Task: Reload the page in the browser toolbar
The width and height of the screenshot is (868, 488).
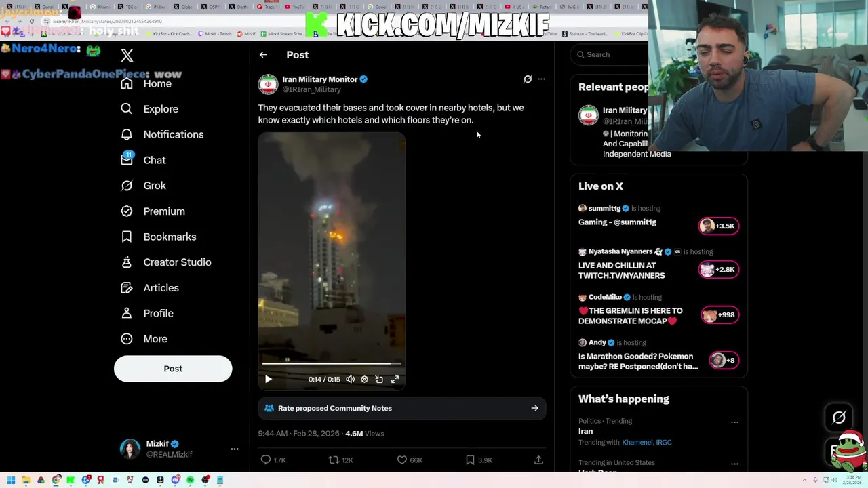Action: 31,21
